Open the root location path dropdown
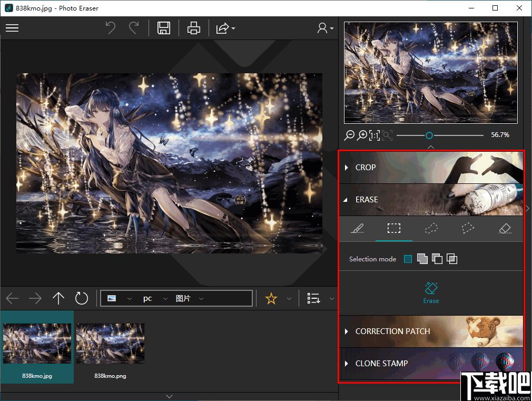532x401 pixels. (129, 299)
